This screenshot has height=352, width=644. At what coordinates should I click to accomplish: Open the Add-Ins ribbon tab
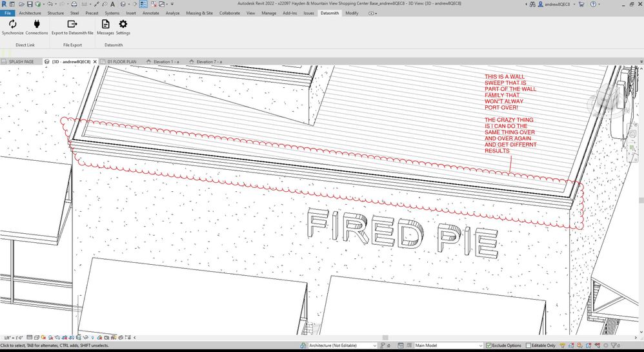tap(290, 13)
